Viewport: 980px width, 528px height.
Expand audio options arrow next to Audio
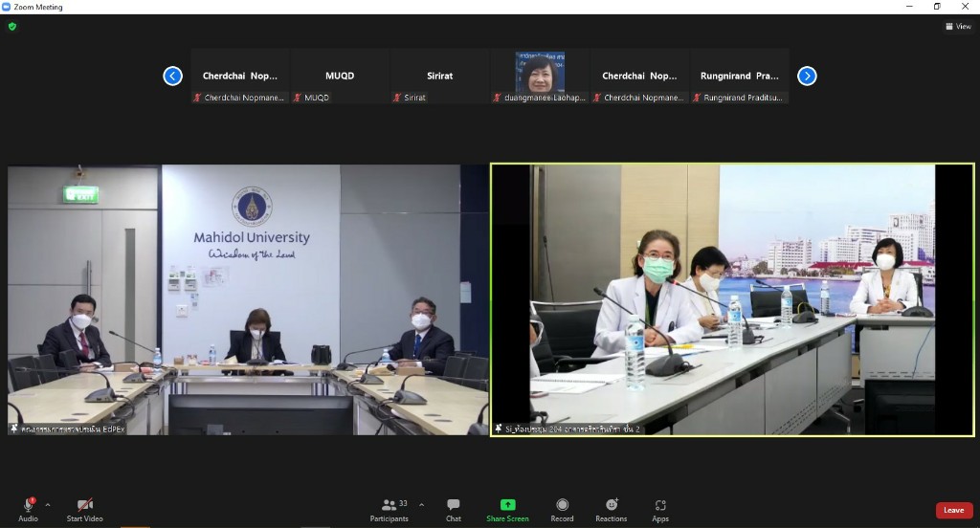coord(48,504)
